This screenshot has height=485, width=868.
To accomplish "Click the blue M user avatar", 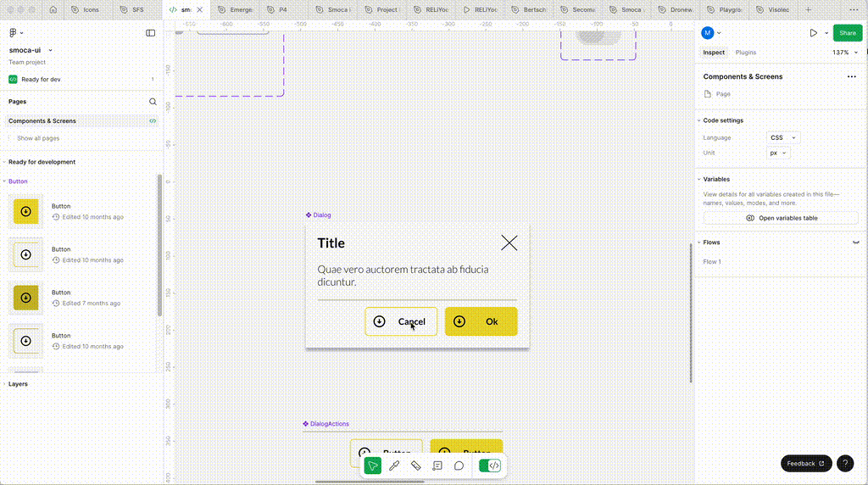I will 708,33.
